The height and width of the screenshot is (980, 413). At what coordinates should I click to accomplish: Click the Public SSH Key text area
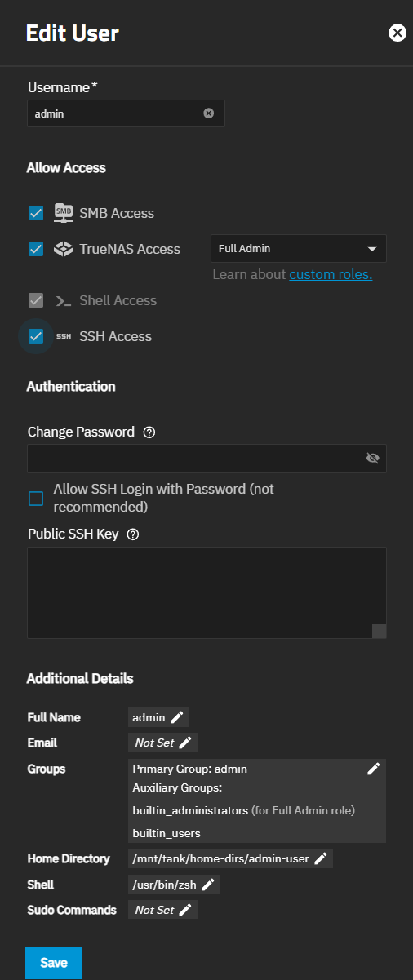[206, 592]
